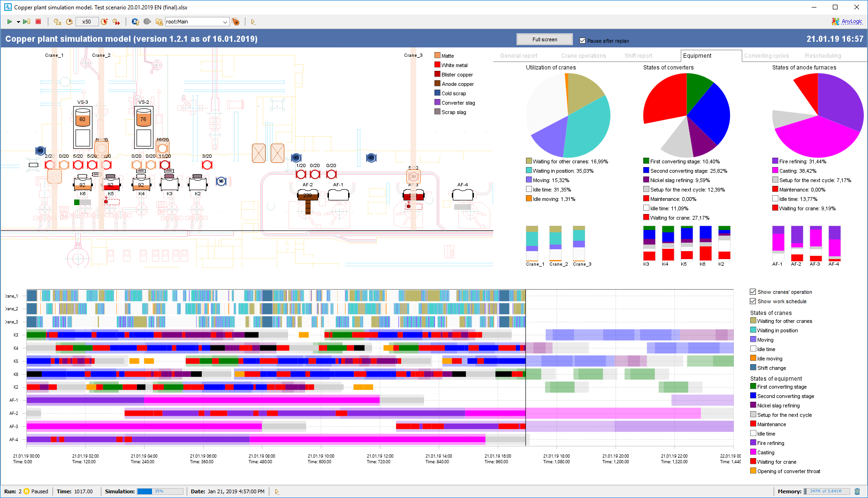The image size is (868, 498).
Task: Open the Shift report tab
Action: pyautogui.click(x=638, y=55)
